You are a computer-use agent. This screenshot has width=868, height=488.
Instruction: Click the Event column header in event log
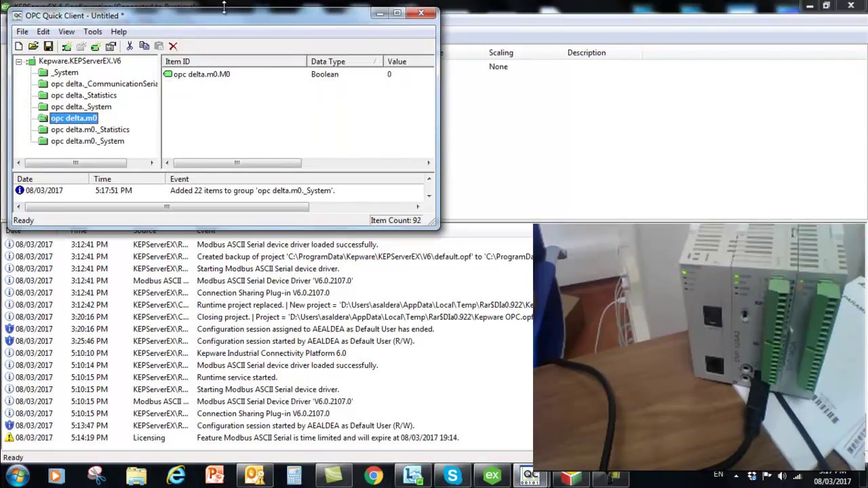click(295, 179)
